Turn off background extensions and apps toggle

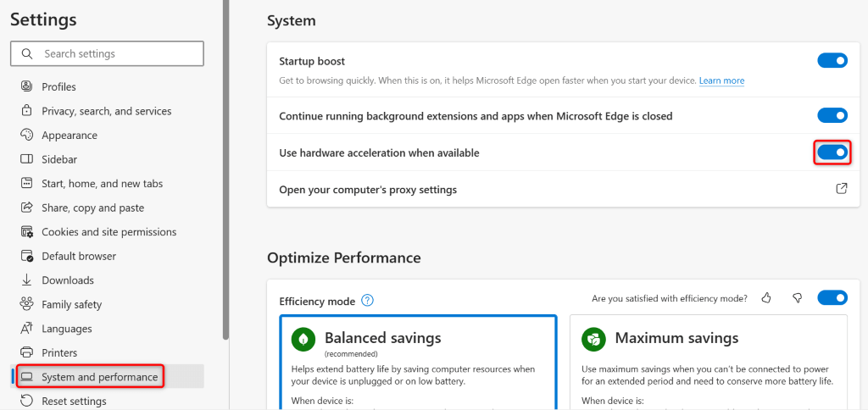[832, 115]
